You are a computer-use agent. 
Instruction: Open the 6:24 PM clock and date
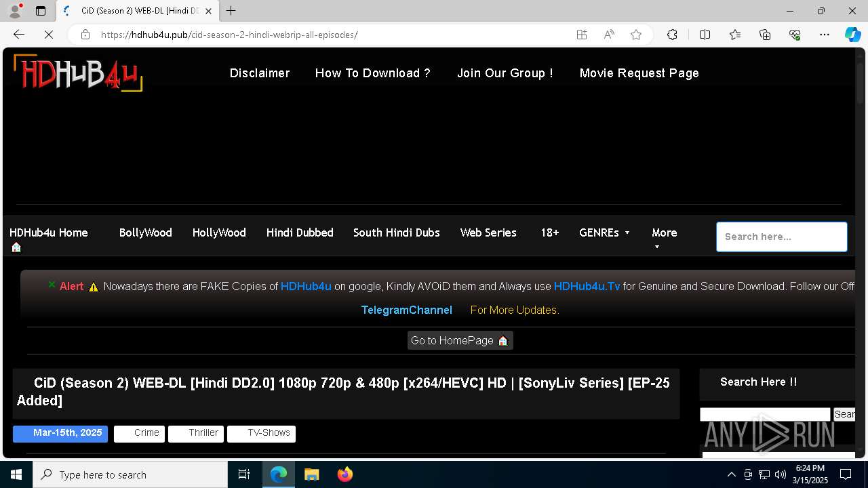pyautogui.click(x=810, y=474)
